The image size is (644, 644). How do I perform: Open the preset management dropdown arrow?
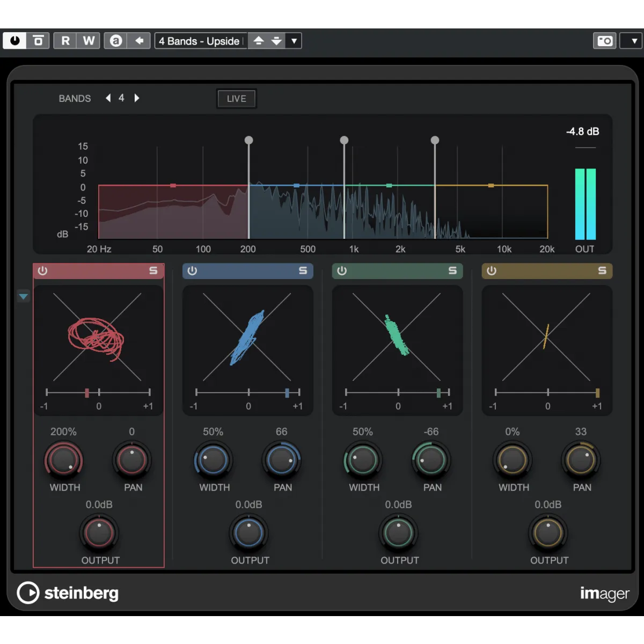[294, 41]
